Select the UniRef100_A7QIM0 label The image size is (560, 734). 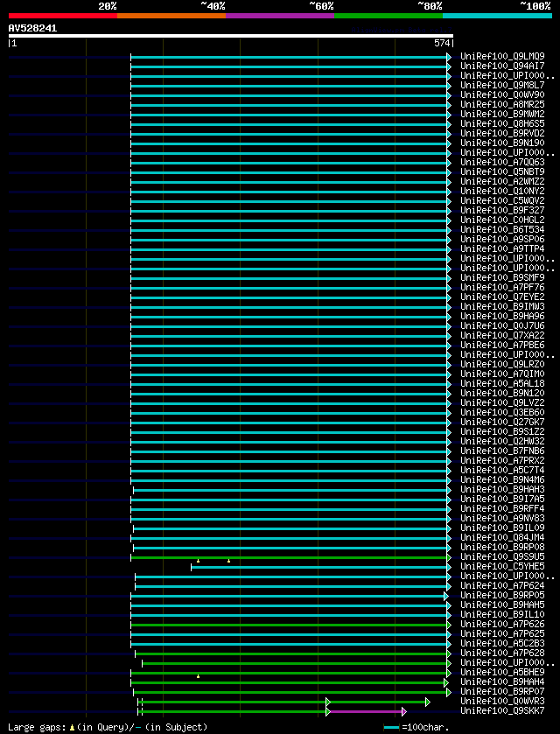[x=502, y=374]
